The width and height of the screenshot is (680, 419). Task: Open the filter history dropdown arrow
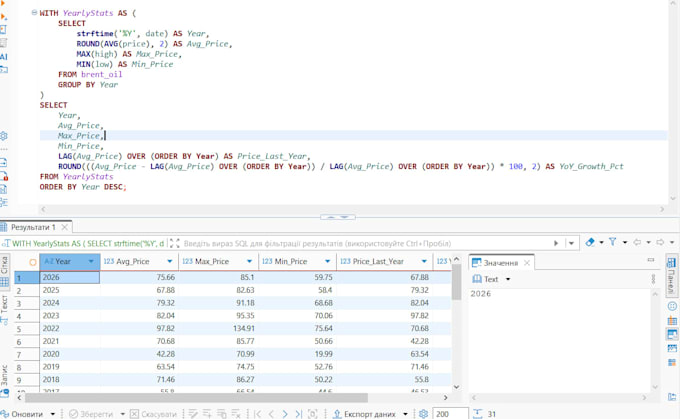571,243
